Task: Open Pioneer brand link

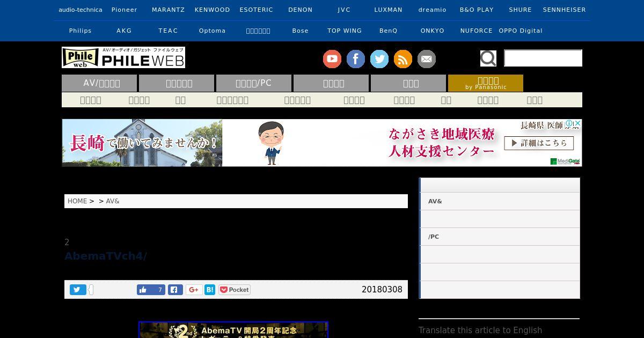Action: tap(125, 10)
